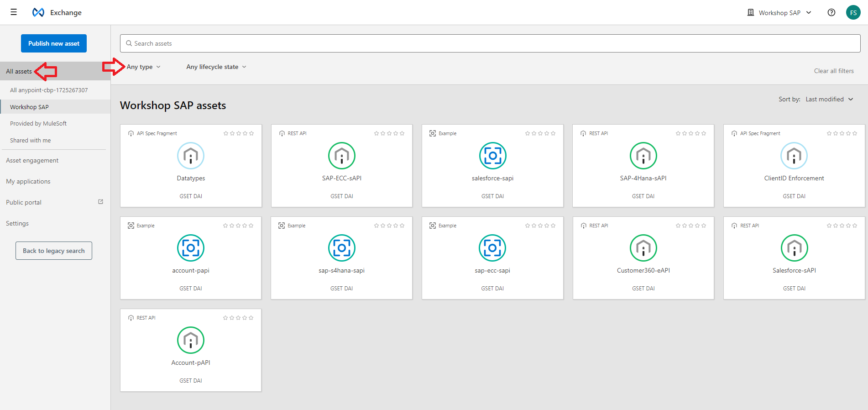The height and width of the screenshot is (410, 868).
Task: Click star rating on Customer360-eAPI card
Action: pyautogui.click(x=691, y=226)
